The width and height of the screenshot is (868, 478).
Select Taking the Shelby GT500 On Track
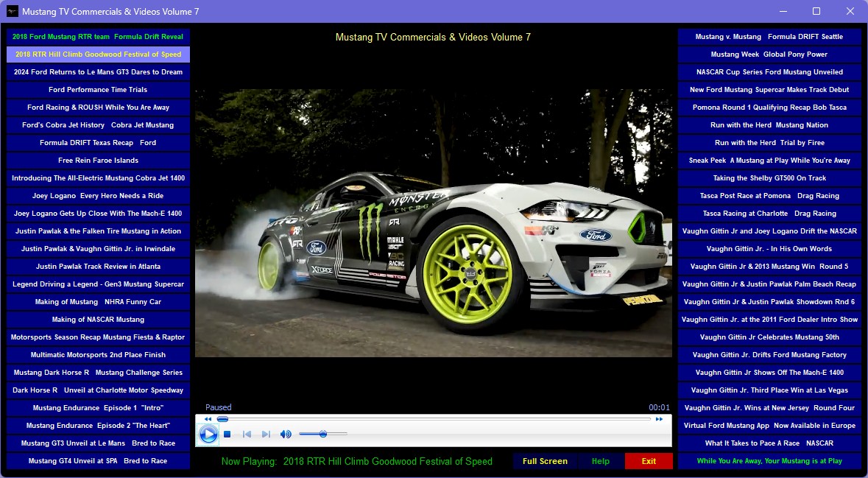tap(769, 178)
